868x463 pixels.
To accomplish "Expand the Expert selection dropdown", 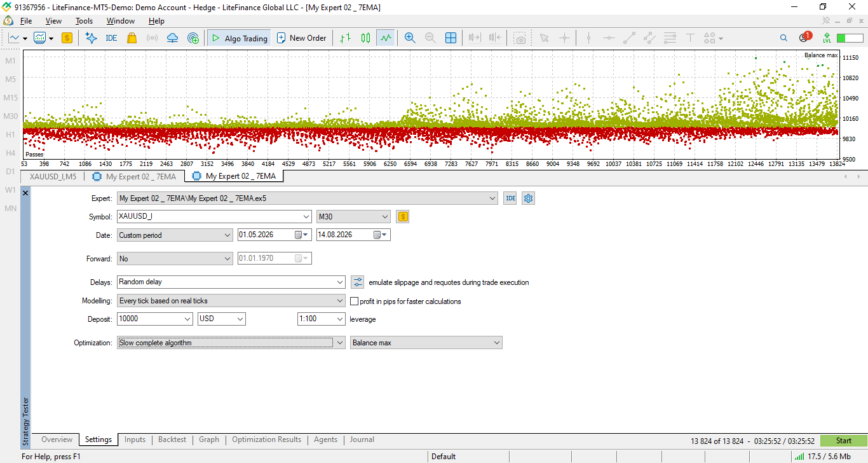I will pyautogui.click(x=493, y=198).
